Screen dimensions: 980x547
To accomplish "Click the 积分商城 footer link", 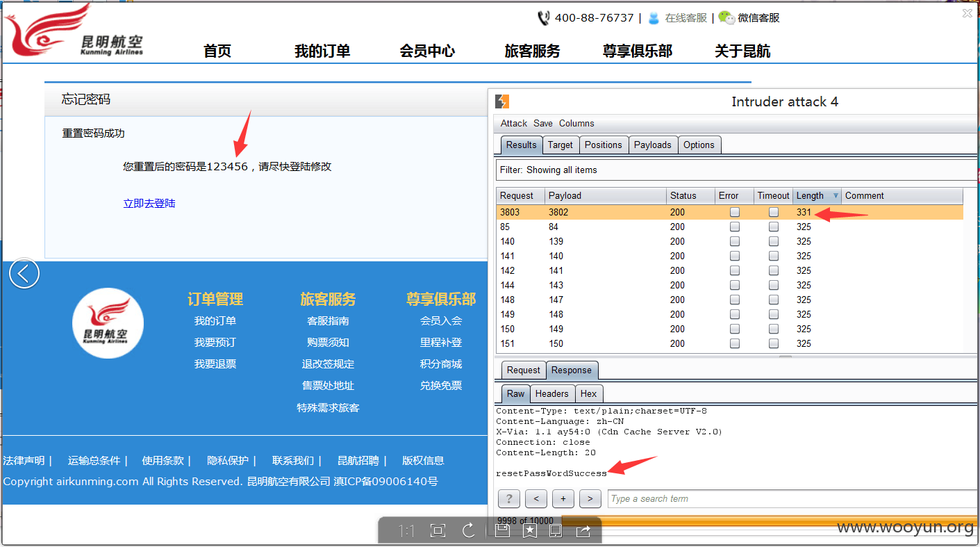I will click(441, 364).
